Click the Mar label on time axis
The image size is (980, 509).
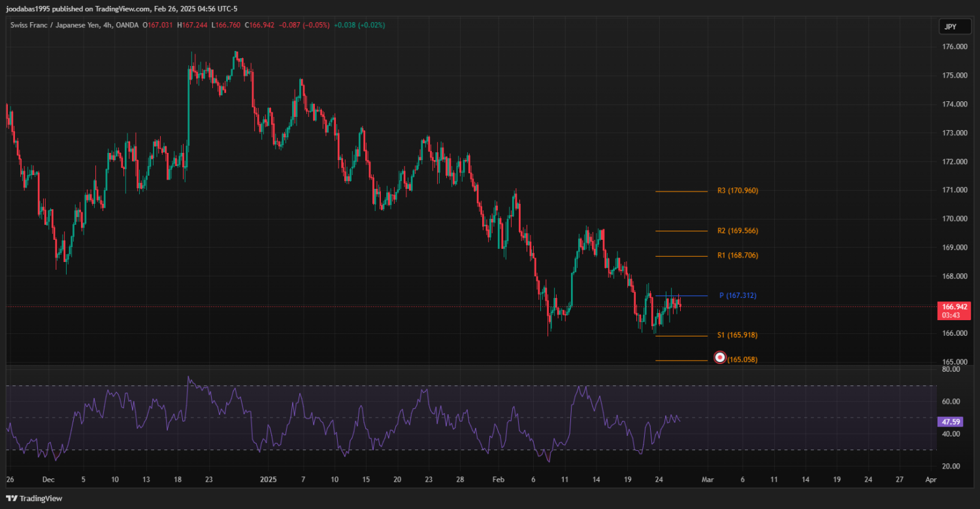pos(707,480)
